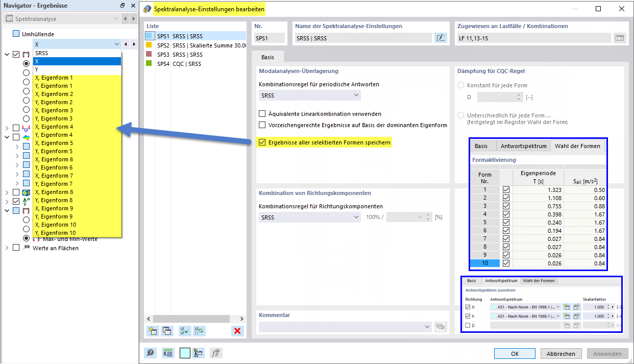Screen dimensions: 634x364
Task: Enable Äquivalente Linearkombination verwenden
Action: [x=262, y=114]
